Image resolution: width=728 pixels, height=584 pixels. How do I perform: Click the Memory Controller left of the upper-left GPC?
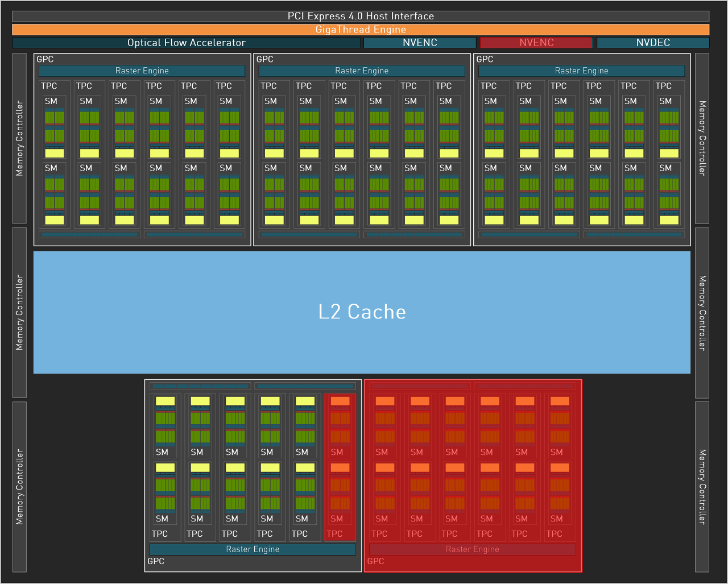tap(19, 138)
